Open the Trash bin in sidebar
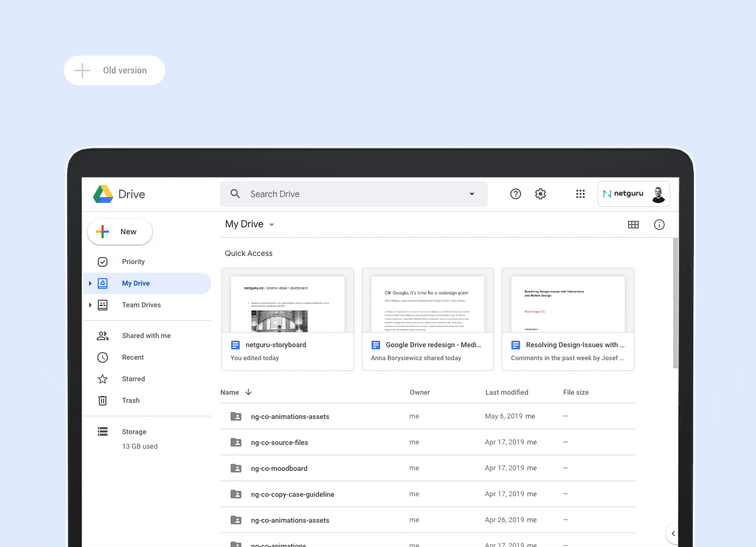 coord(103,401)
